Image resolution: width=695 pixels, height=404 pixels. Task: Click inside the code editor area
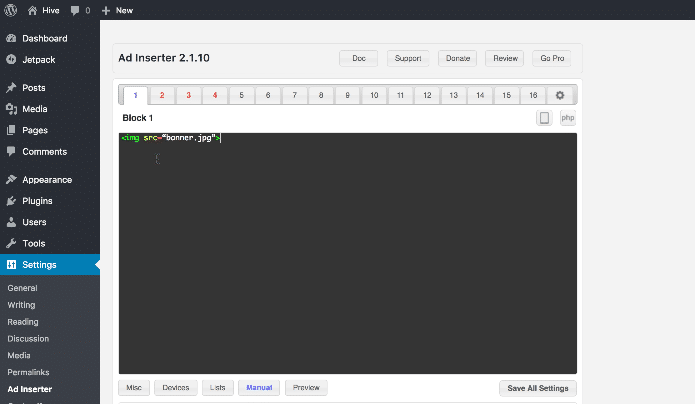click(348, 253)
